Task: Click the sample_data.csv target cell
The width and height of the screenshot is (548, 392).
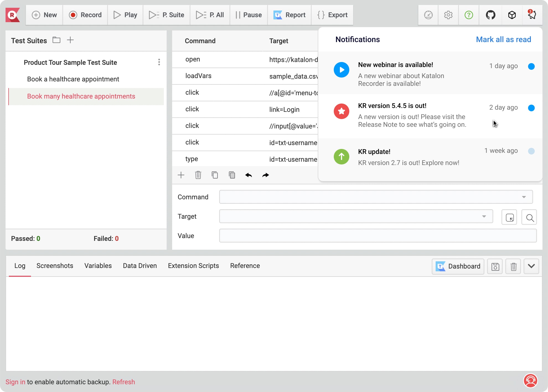Action: (293, 76)
